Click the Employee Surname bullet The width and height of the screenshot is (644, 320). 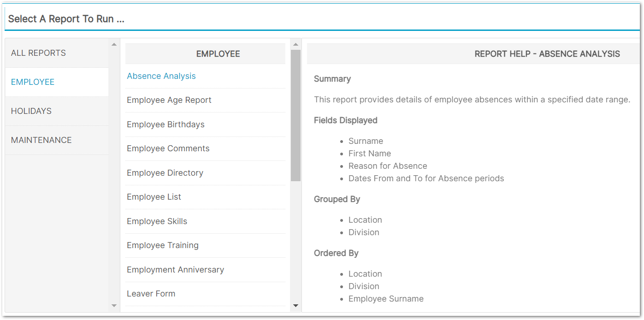[386, 299]
